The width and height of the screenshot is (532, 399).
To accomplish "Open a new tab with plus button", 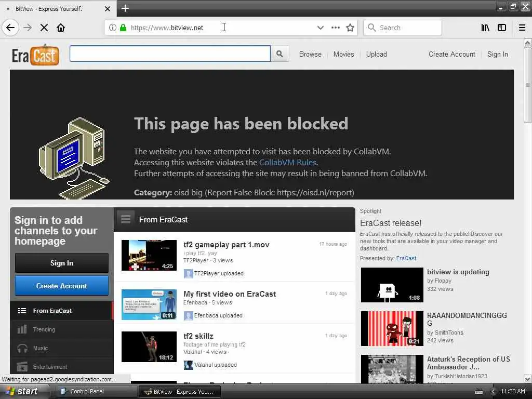I will (x=125, y=8).
